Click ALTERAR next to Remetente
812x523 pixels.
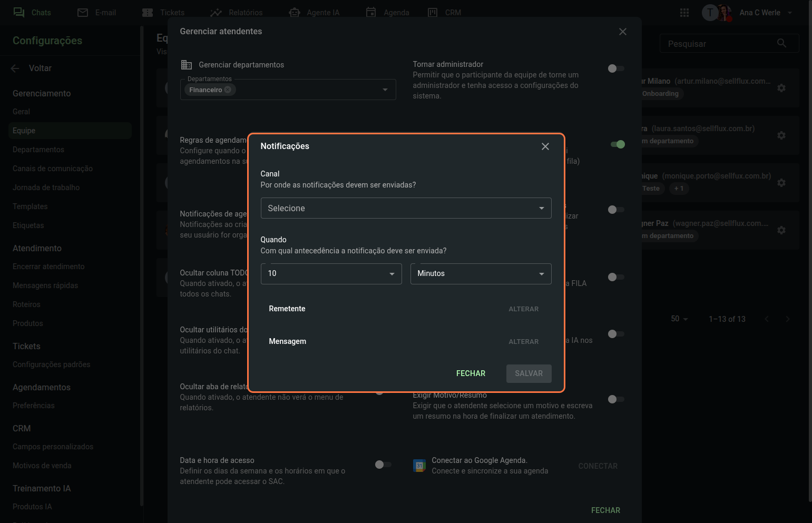coord(523,309)
